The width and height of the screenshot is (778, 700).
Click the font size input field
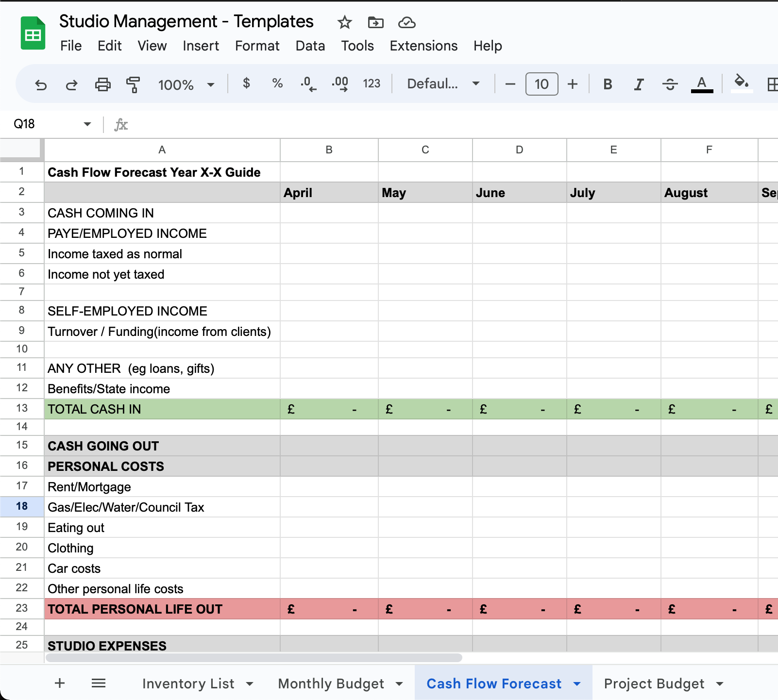(x=541, y=84)
